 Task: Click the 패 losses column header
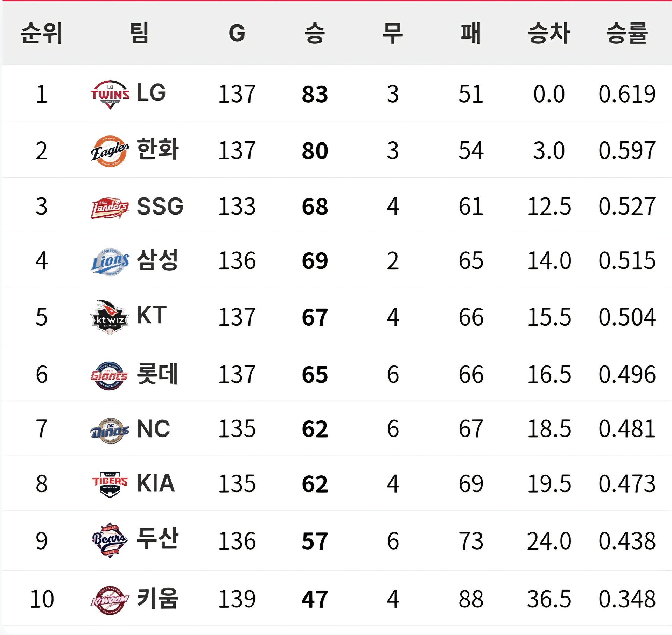coord(471,33)
